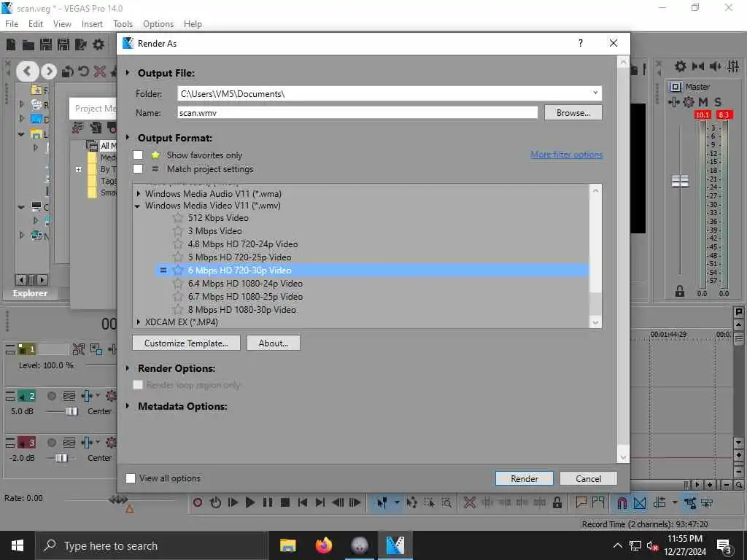This screenshot has width=747, height=560.
Task: Click the Render button
Action: click(525, 478)
